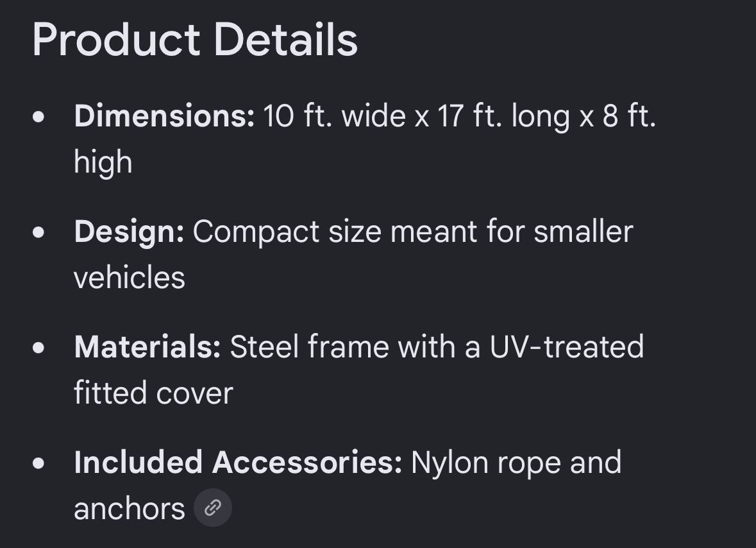Select the Included Accessories label

238,462
